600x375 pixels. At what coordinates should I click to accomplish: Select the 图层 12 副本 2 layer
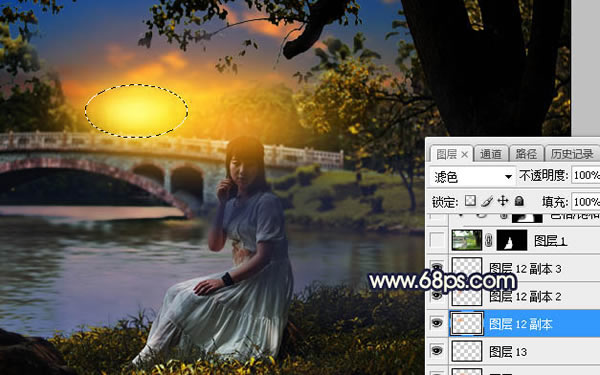[524, 297]
